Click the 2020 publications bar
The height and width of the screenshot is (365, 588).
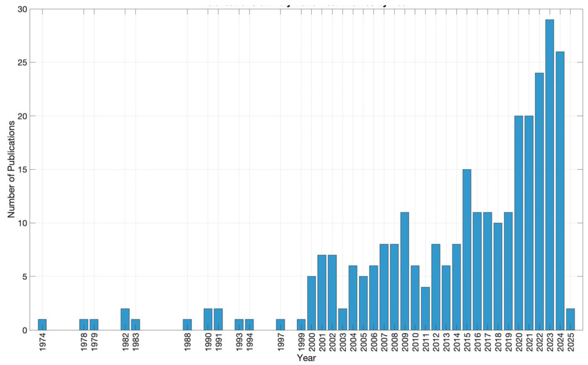point(519,223)
